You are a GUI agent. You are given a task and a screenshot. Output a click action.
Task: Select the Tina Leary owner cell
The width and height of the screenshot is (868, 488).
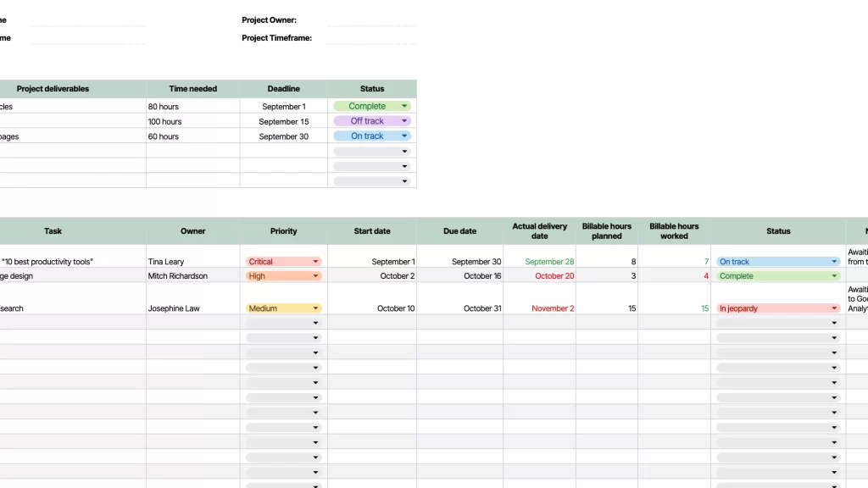[x=192, y=262]
